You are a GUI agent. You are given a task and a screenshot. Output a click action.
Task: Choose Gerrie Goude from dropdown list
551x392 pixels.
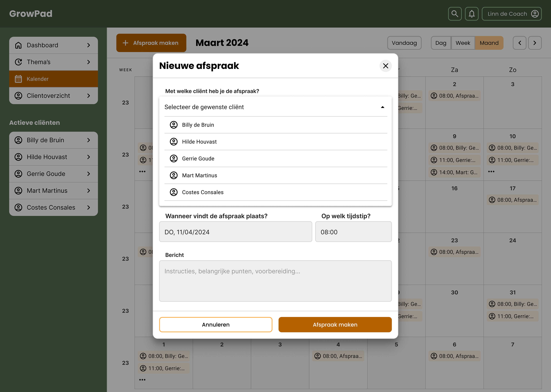[276, 159]
